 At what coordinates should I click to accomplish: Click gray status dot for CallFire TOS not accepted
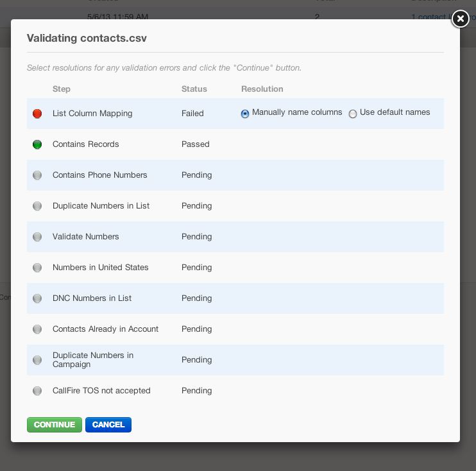point(37,391)
